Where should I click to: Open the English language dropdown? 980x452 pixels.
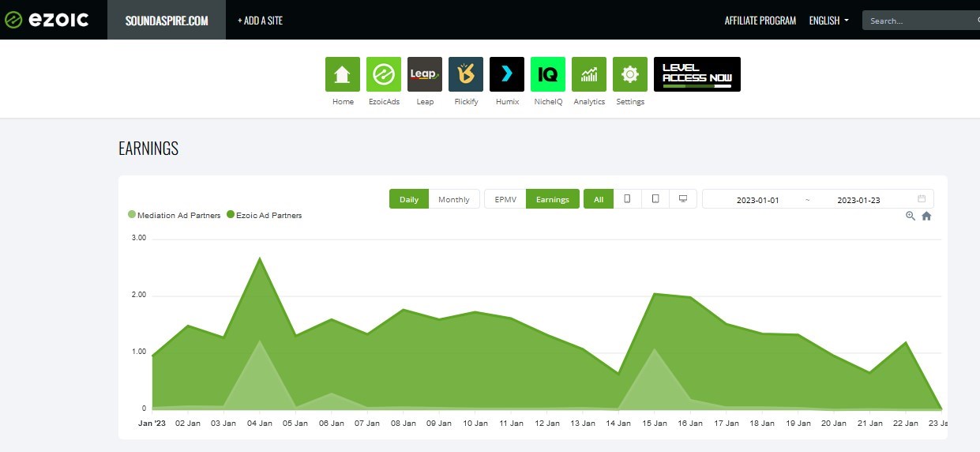tap(829, 21)
